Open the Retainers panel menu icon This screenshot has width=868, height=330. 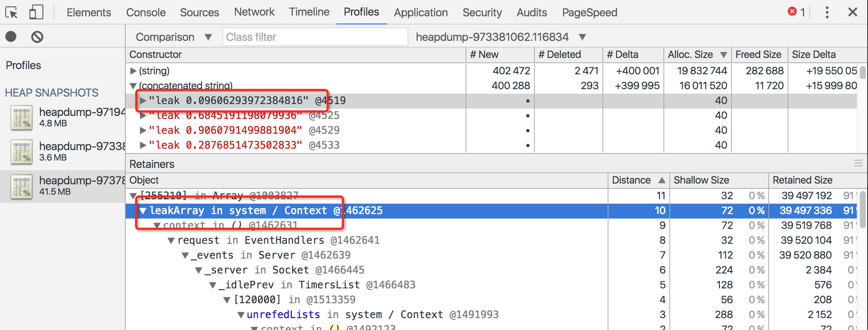(x=858, y=164)
